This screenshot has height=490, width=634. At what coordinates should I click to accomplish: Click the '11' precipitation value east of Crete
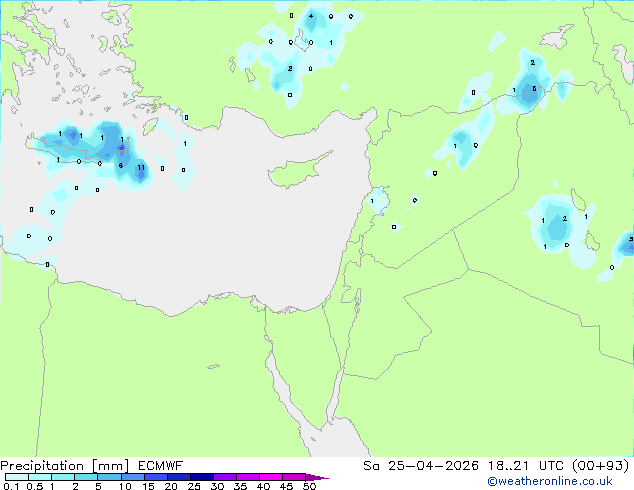141,167
